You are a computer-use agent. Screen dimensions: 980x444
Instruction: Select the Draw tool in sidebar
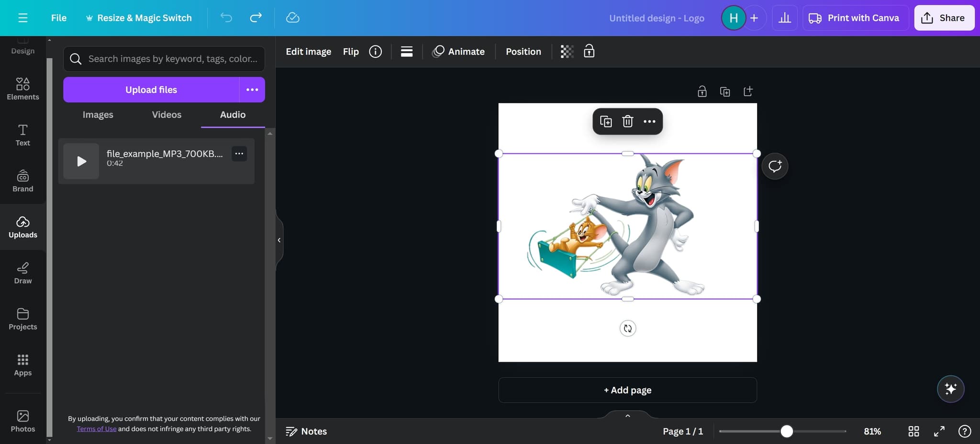click(x=22, y=273)
